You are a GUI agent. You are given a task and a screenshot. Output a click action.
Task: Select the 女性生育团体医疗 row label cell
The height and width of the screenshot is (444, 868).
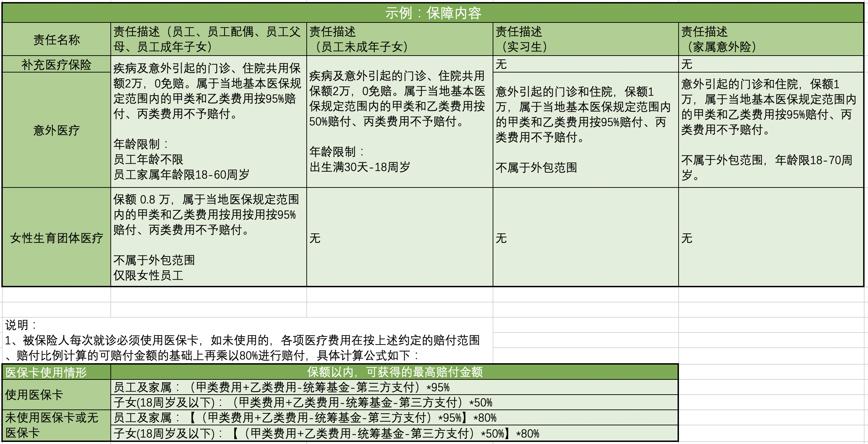point(56,238)
